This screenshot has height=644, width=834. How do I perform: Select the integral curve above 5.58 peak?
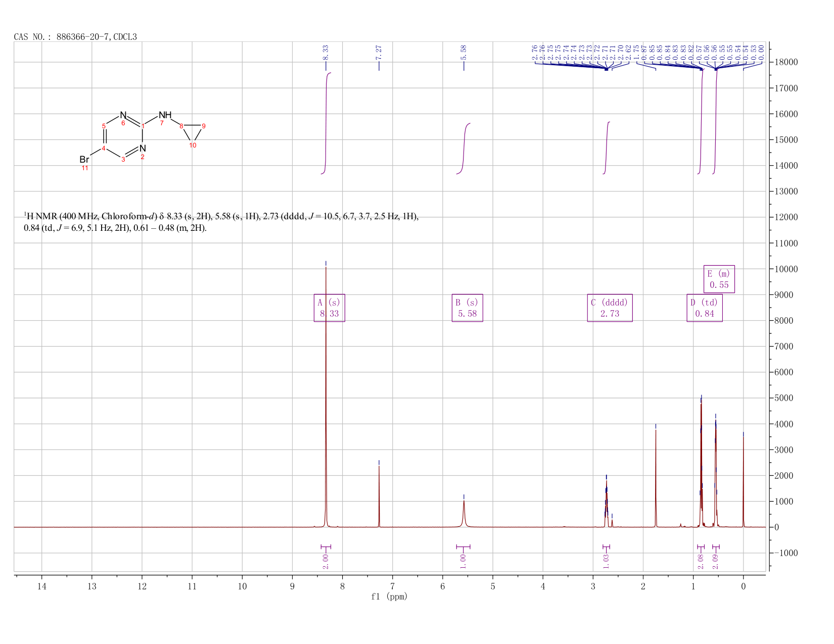[464, 148]
